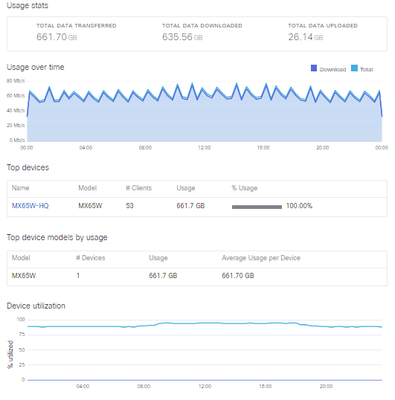Click the MX65W model cell in Top devices row
Screen dimensions: 395x400
coord(90,206)
